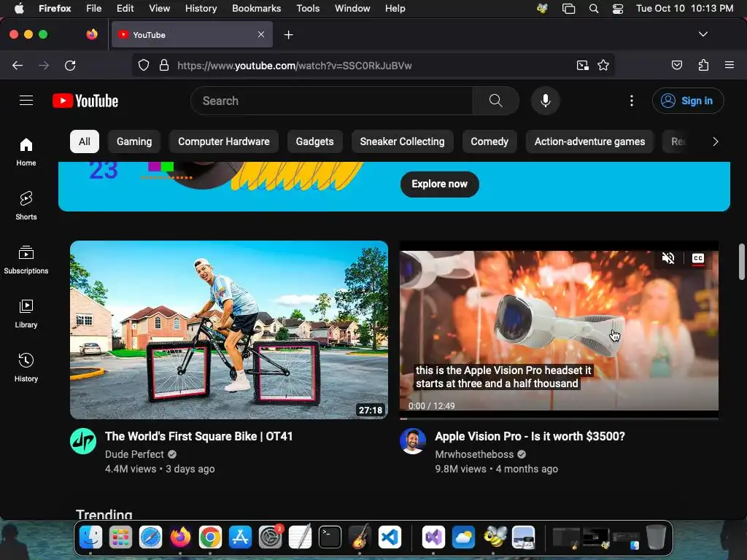The height and width of the screenshot is (560, 747).
Task: Open YouTube settings three-dot menu
Action: point(632,101)
